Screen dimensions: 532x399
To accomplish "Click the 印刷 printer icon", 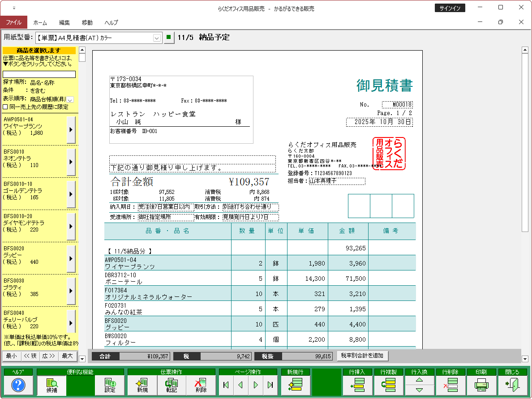I will point(481,385).
